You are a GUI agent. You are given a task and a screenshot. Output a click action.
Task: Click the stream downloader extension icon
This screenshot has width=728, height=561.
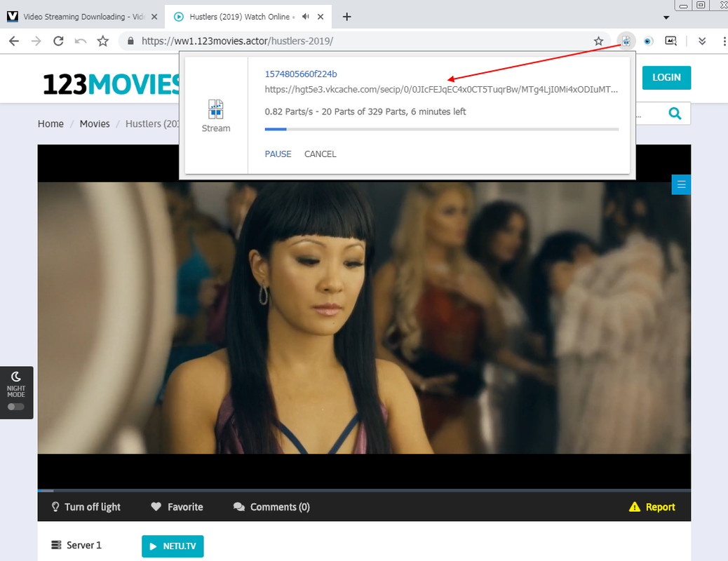[626, 41]
